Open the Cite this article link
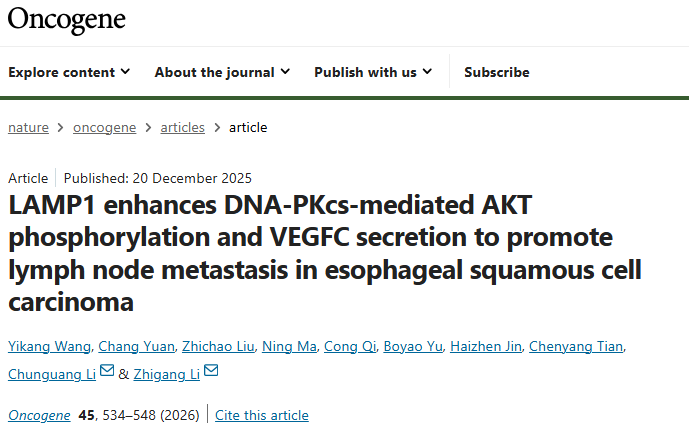Image resolution: width=689 pixels, height=423 pixels. pos(262,415)
